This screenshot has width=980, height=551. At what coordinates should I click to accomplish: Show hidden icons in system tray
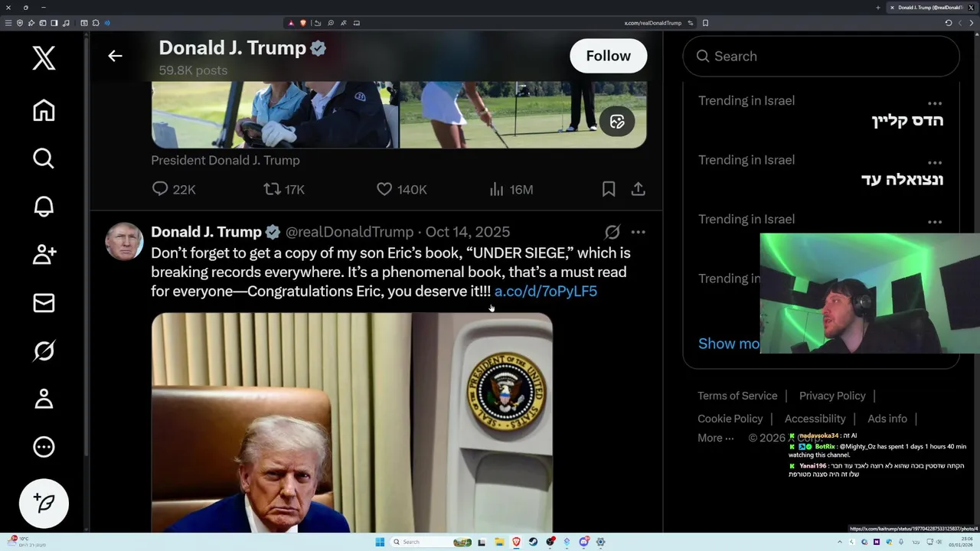coord(840,542)
